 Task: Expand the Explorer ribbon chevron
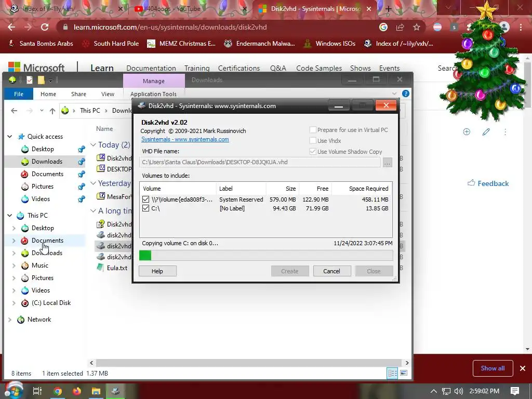click(394, 94)
